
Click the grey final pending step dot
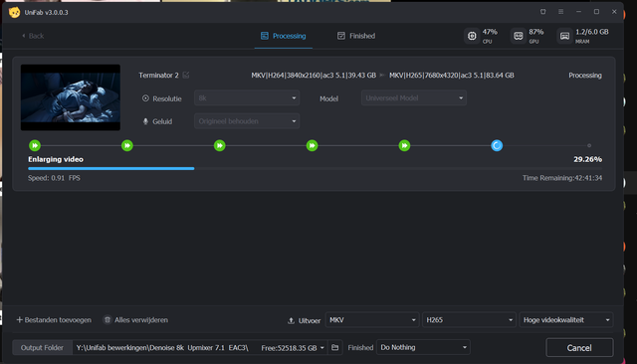(589, 145)
